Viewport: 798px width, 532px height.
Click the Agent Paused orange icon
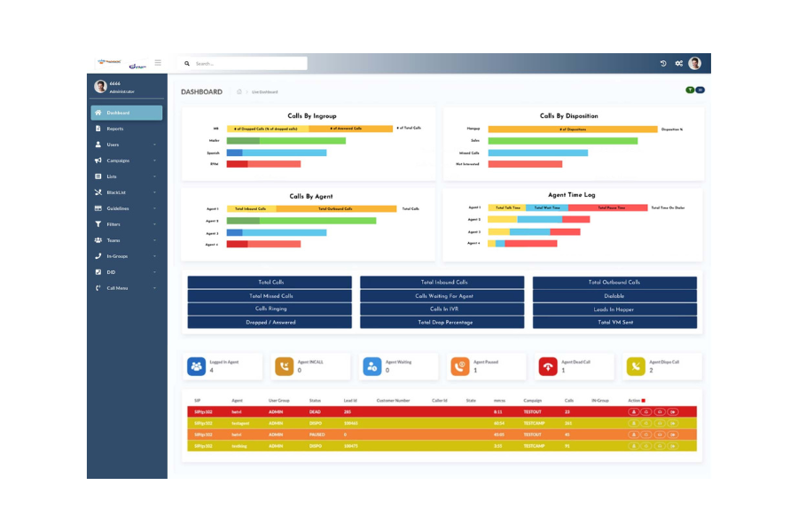pyautogui.click(x=459, y=366)
